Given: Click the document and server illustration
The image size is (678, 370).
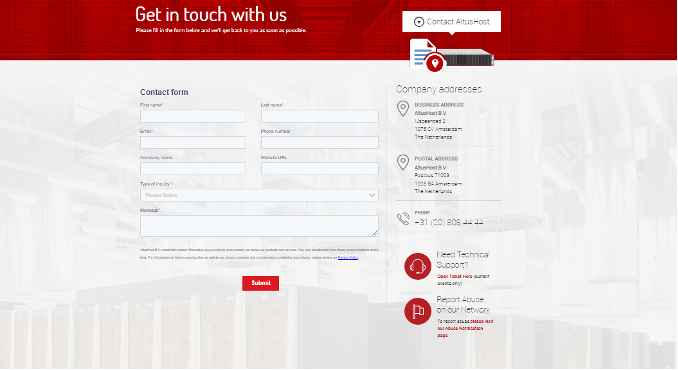Looking at the screenshot, I should pos(451,55).
